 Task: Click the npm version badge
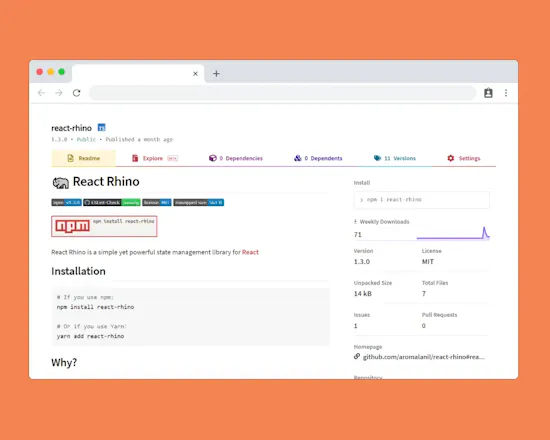pyautogui.click(x=66, y=202)
